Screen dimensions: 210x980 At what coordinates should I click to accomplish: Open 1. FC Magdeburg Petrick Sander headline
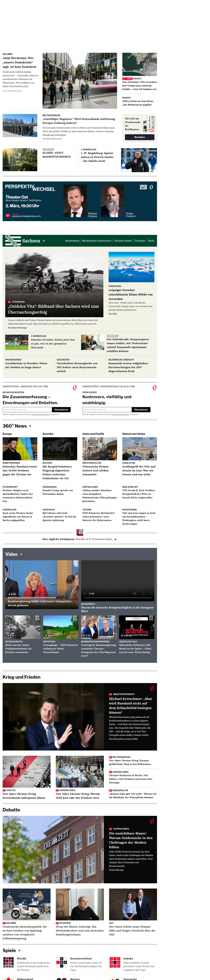click(97, 157)
